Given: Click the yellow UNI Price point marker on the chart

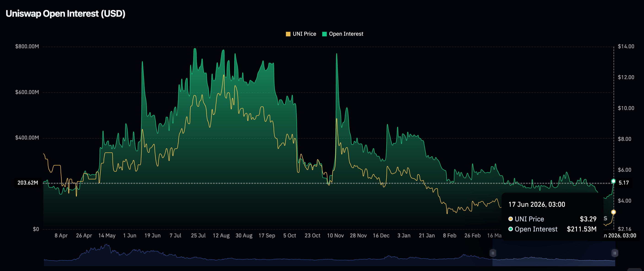Looking at the screenshot, I should (613, 212).
